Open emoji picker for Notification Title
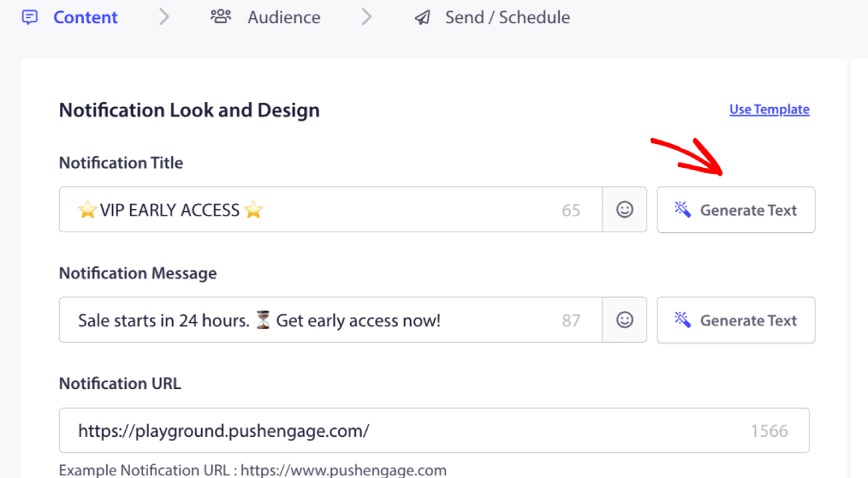 coord(624,210)
